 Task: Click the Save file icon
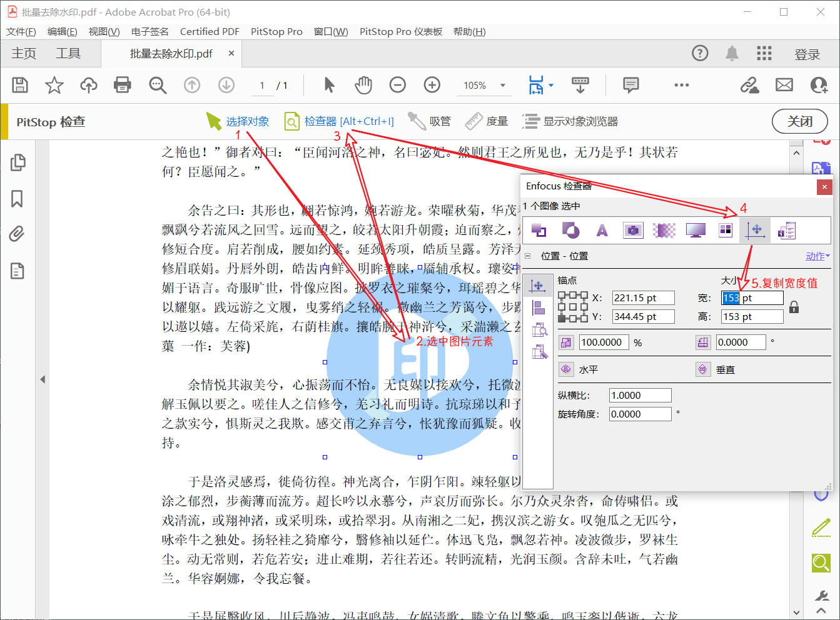[x=20, y=85]
